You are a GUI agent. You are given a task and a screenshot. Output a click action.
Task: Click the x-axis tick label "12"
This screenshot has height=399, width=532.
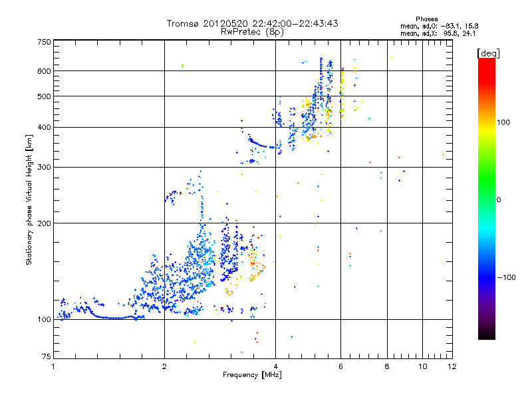(452, 366)
